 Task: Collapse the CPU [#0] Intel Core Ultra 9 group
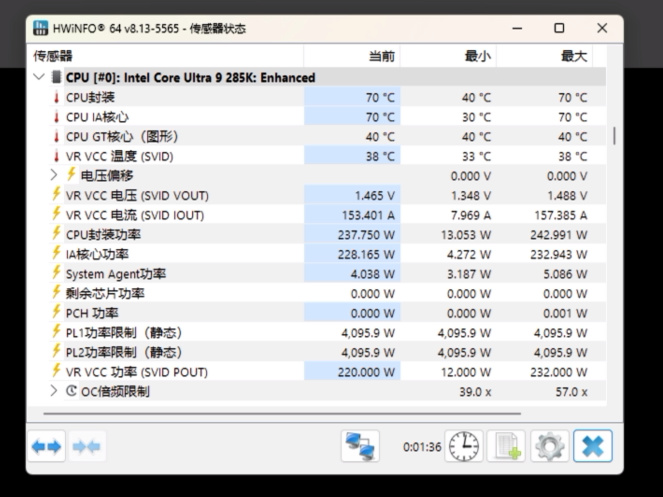point(39,77)
